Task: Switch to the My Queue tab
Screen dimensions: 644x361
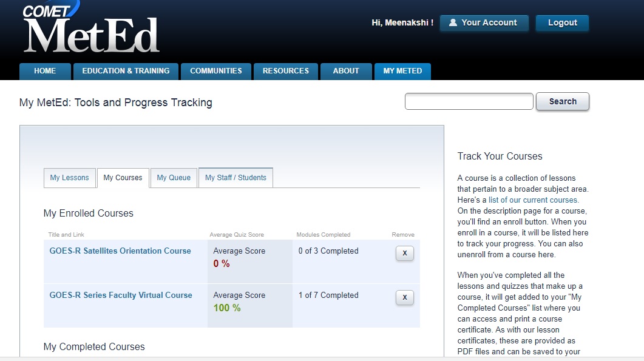Action: pyautogui.click(x=174, y=178)
